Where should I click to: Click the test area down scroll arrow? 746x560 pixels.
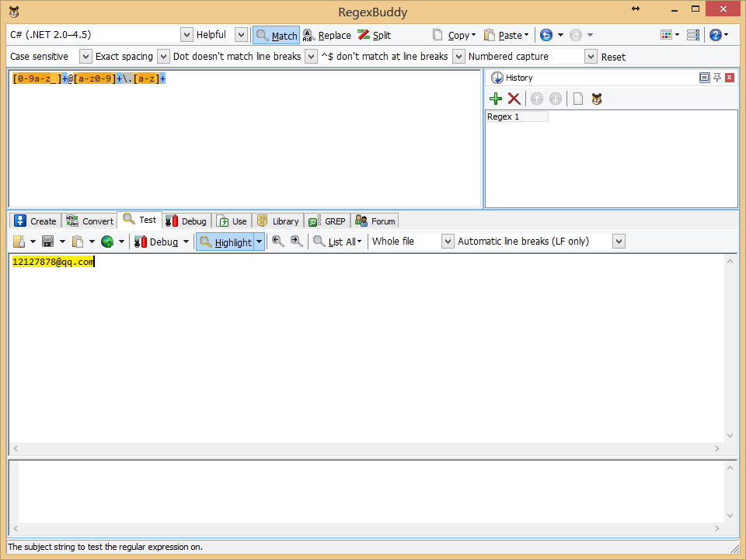(730, 436)
